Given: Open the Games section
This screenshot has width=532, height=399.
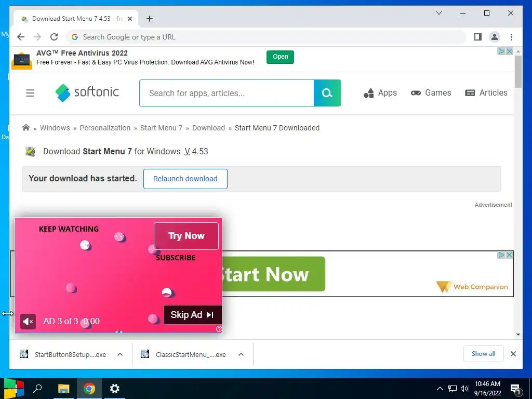Looking at the screenshot, I should pos(431,92).
